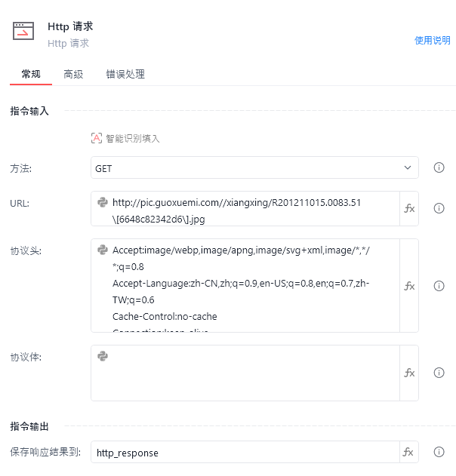Open info icon next to 协议体 field
Viewport: 456px width, 476px height.
coord(439,373)
